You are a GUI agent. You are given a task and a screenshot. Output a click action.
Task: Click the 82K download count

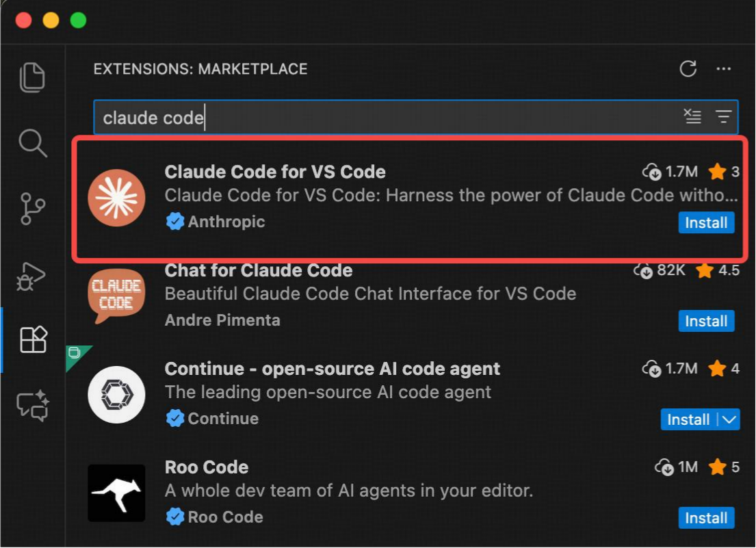(660, 270)
